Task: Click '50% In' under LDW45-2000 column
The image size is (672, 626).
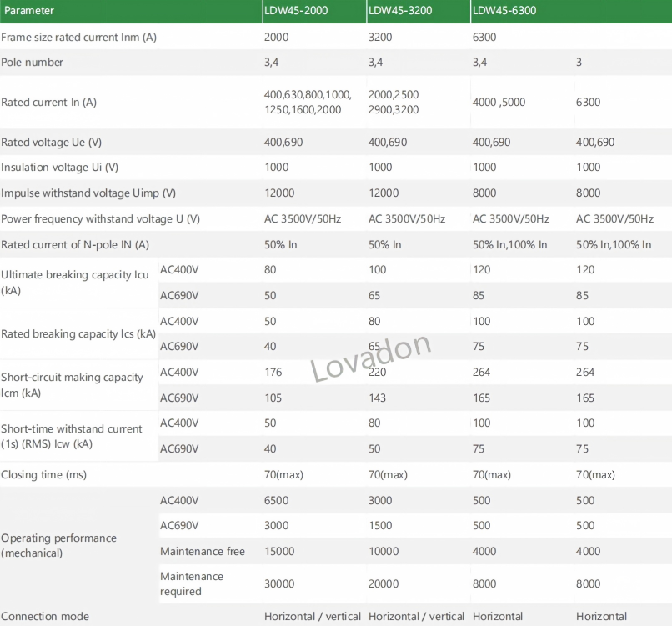Action: click(x=281, y=245)
